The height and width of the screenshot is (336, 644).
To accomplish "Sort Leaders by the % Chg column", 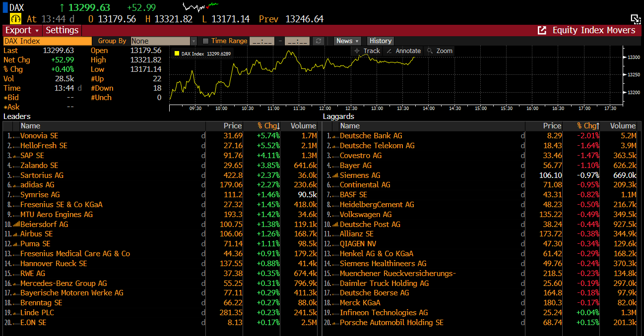I will click(268, 126).
